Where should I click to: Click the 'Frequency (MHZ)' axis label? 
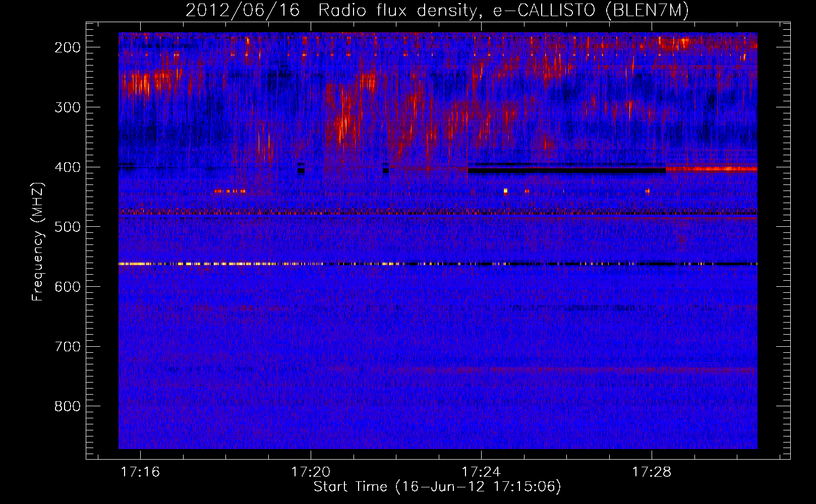tap(38, 241)
